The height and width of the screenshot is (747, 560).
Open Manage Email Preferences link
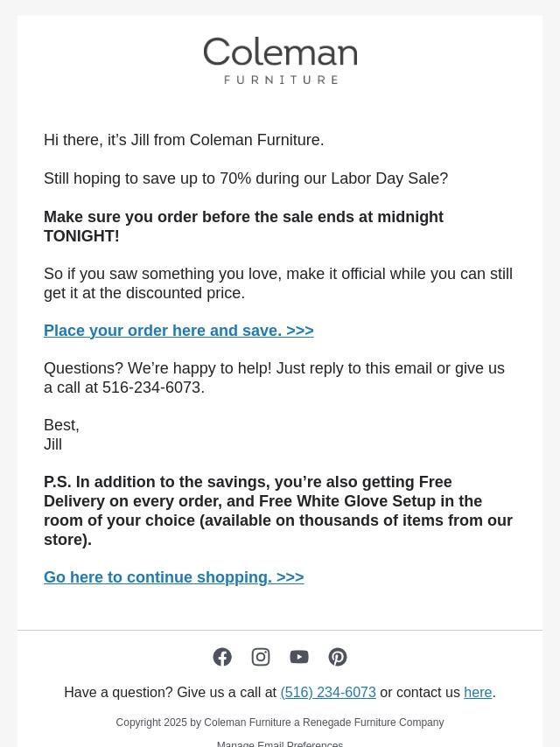(280, 744)
